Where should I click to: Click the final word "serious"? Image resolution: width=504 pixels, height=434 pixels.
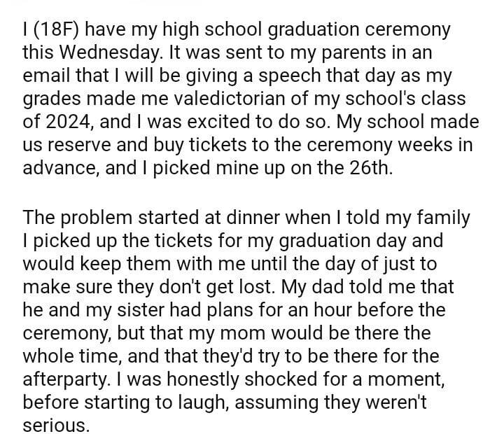[56, 422]
